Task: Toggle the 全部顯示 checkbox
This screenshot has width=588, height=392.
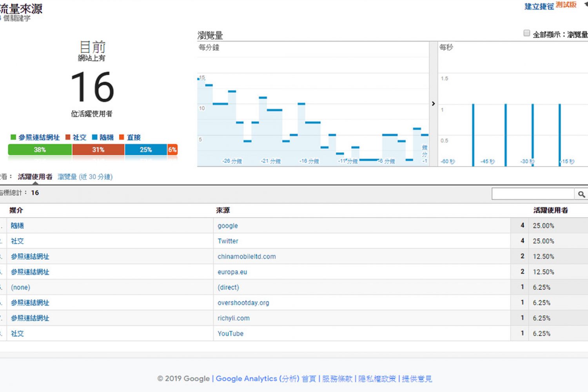Action: click(527, 33)
